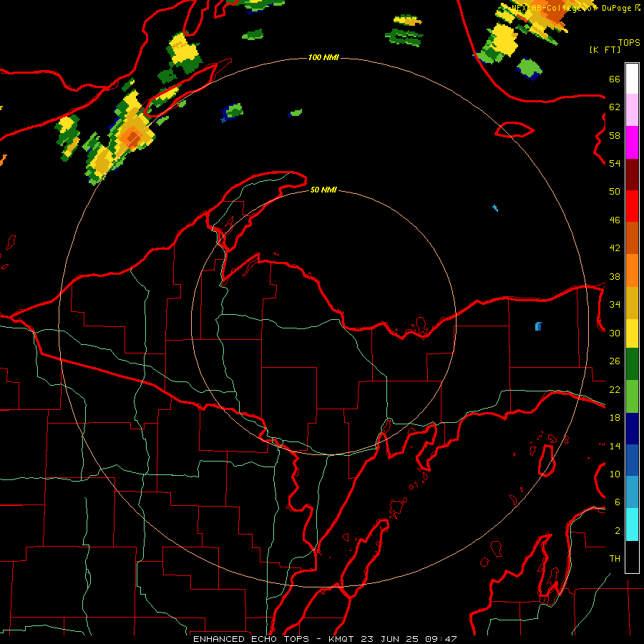Pick the gold legend swatch
Image resolution: width=644 pixels, height=644 pixels.
click(632, 303)
